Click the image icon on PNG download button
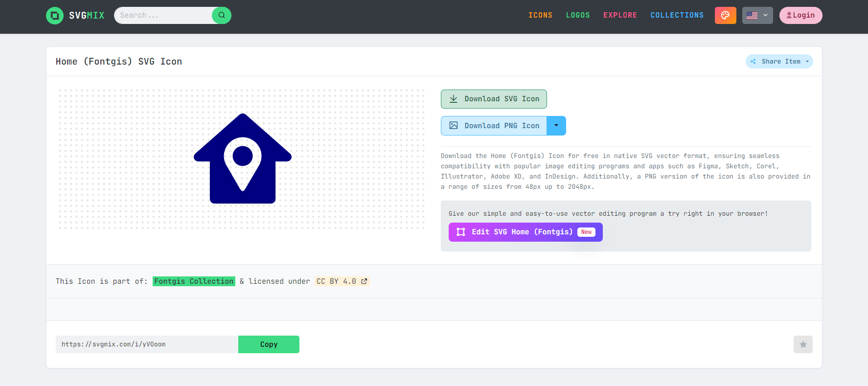The width and height of the screenshot is (868, 386). [x=454, y=126]
